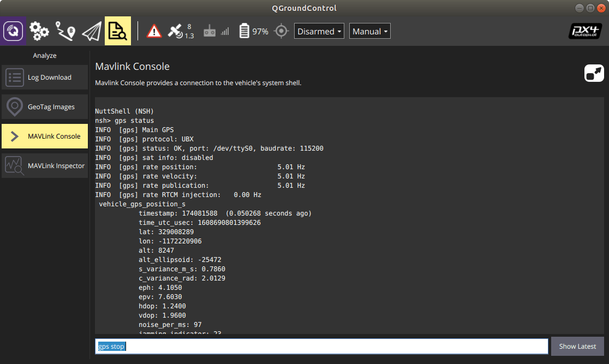Open MAVLink Inspector page
The image size is (609, 364).
pos(45,166)
